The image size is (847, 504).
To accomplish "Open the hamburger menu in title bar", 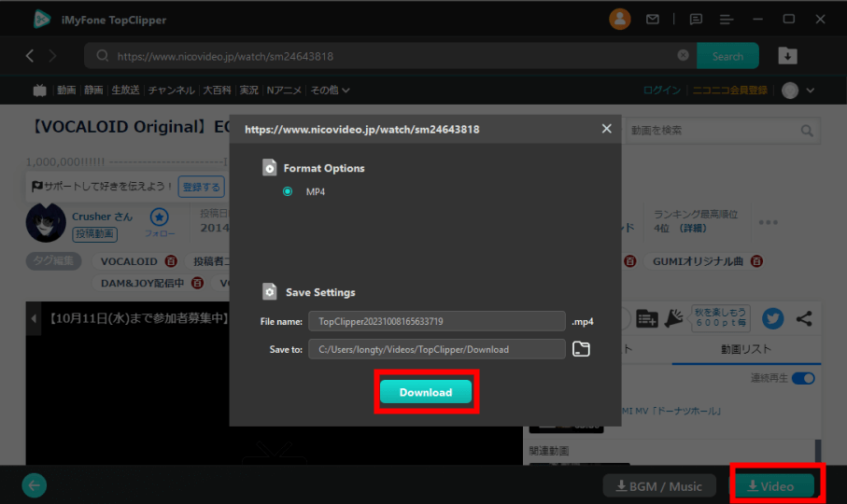I will pyautogui.click(x=726, y=20).
